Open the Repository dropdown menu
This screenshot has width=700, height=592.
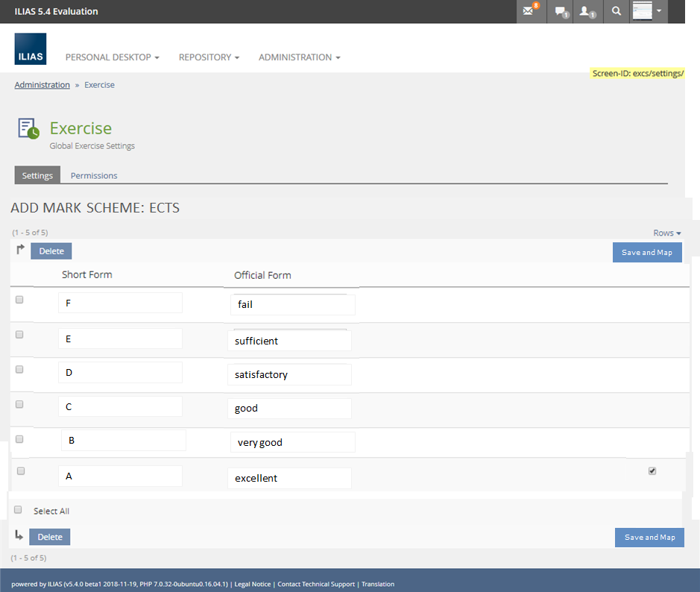pos(209,57)
